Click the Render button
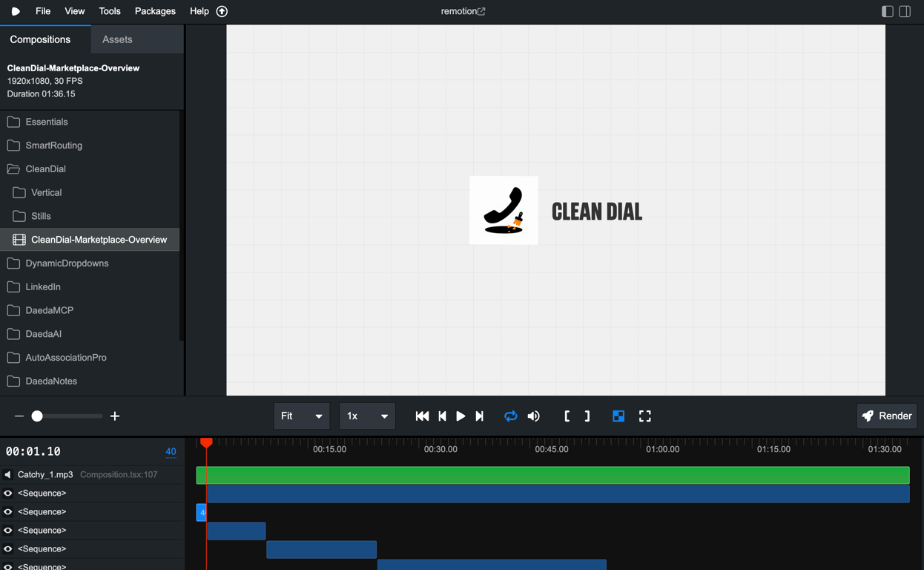This screenshot has height=570, width=924. click(886, 416)
